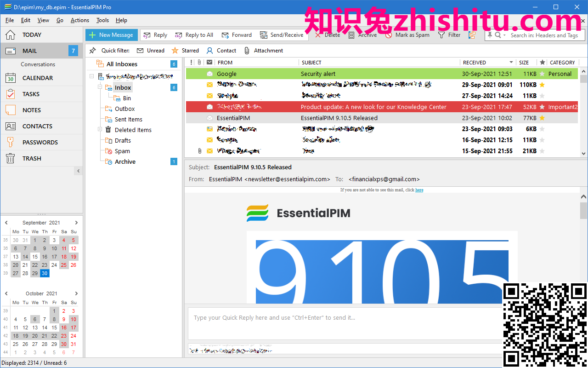Toggle the Starred quick filter
588x368 pixels.
pos(185,51)
